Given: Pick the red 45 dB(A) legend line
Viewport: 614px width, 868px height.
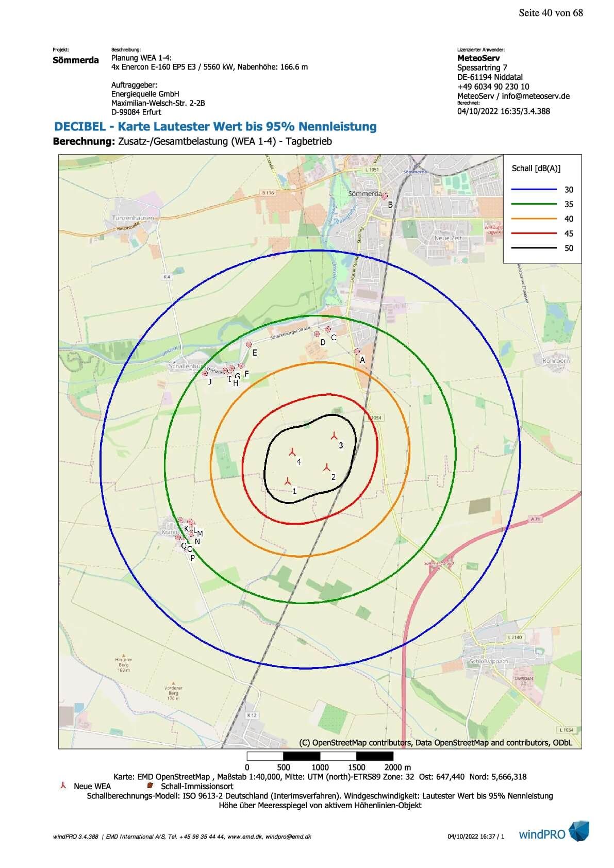Looking at the screenshot, I should click(534, 233).
